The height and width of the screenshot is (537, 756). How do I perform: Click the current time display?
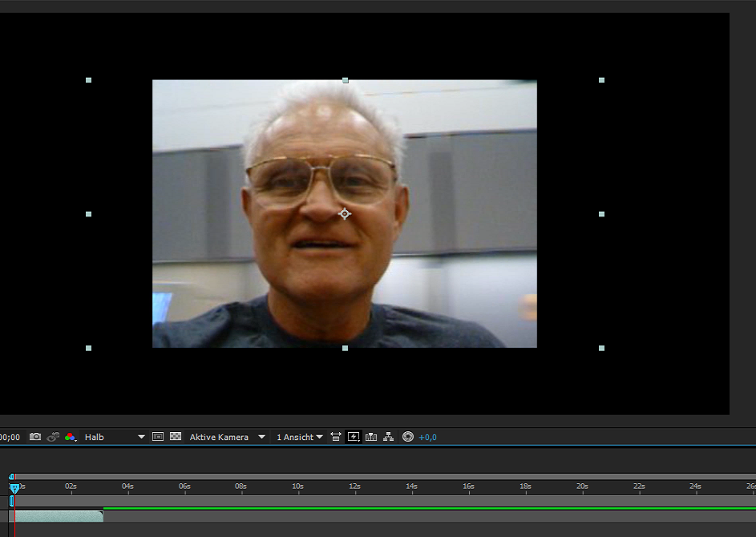pyautogui.click(x=10, y=437)
